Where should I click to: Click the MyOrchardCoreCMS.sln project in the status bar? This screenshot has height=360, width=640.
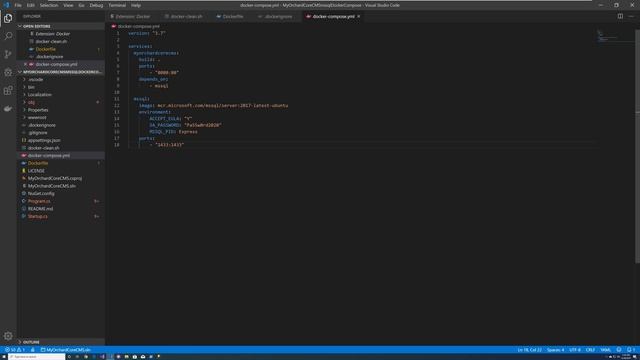pyautogui.click(x=65, y=350)
